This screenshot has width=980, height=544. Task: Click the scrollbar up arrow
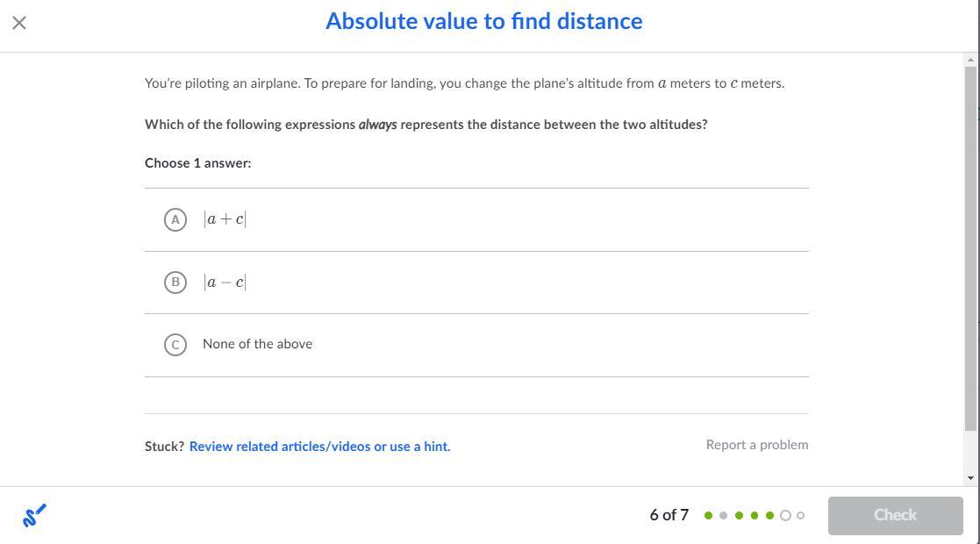[970, 60]
